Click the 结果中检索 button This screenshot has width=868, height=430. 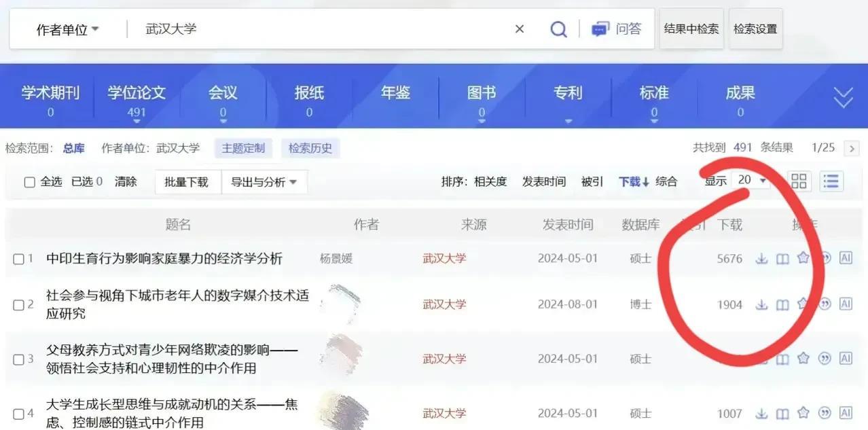pyautogui.click(x=691, y=29)
